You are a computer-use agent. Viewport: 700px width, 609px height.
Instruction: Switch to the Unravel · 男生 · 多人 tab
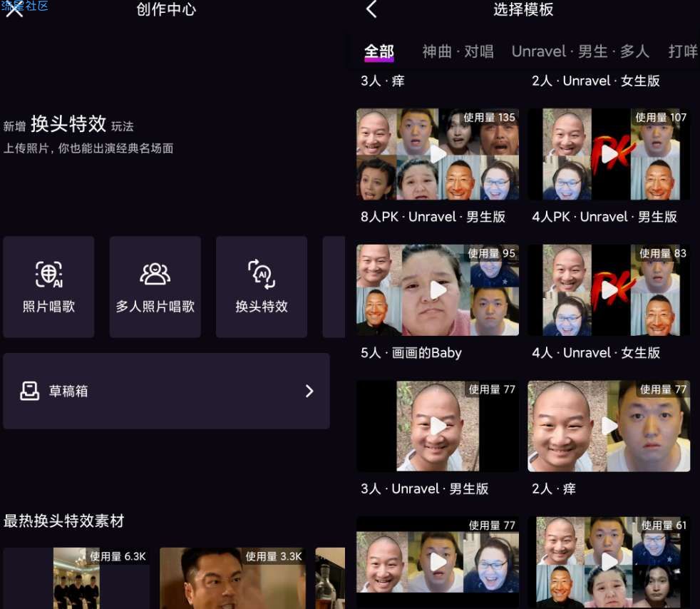580,51
